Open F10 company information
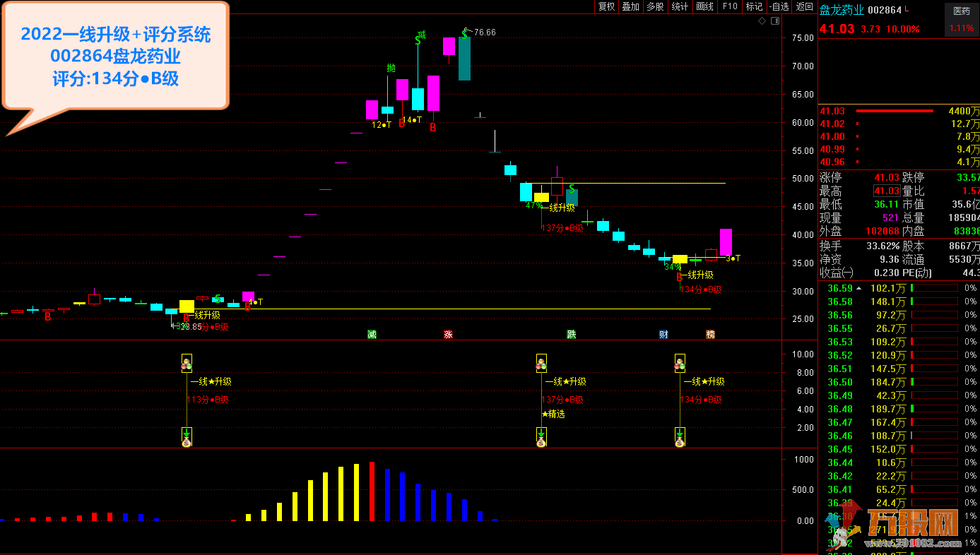 pyautogui.click(x=730, y=6)
